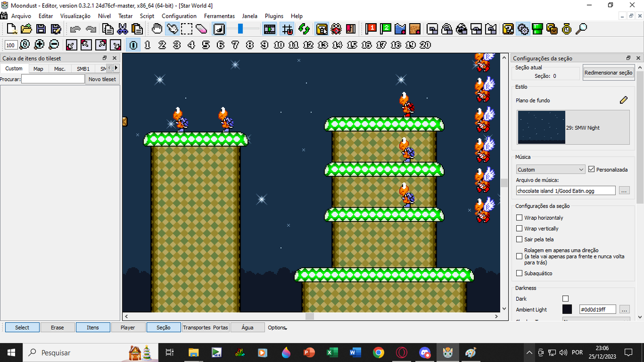The height and width of the screenshot is (362, 644).
Task: Select the dashed rectangle selection tool
Action: 187,29
